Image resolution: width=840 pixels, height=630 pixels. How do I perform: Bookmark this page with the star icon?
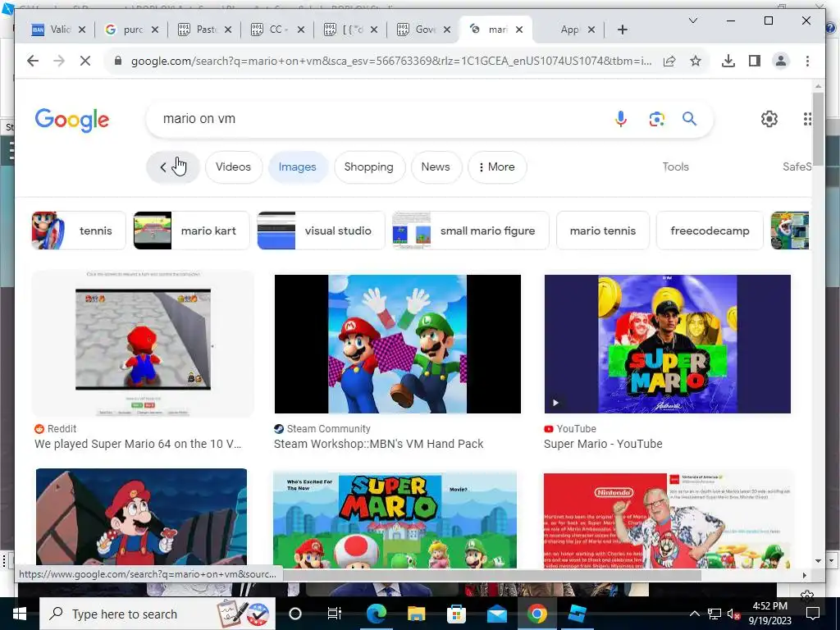point(696,61)
